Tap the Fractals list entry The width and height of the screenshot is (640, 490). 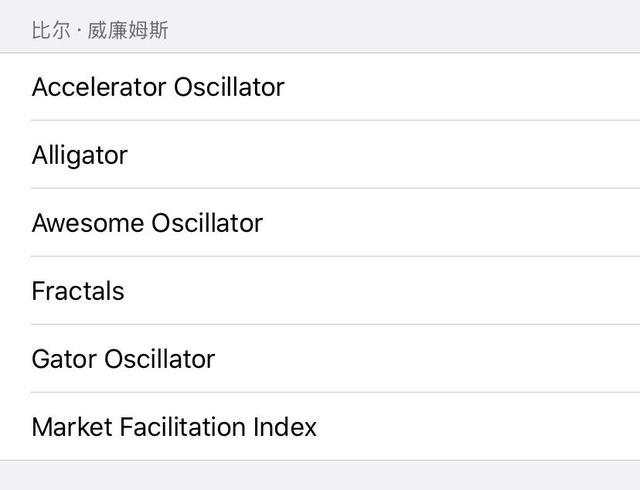click(x=320, y=291)
